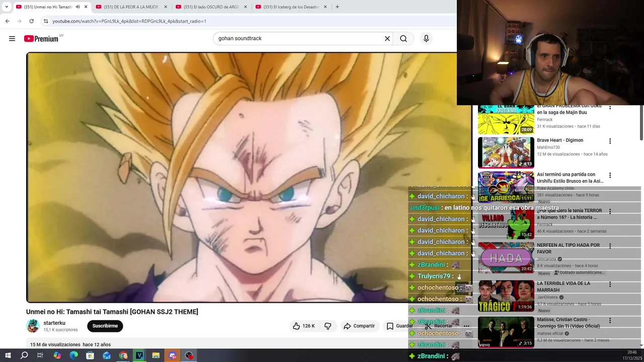Dislike the Gohan SSJ2 theme video
Viewport: 644px width, 362px height.
pyautogui.click(x=328, y=326)
